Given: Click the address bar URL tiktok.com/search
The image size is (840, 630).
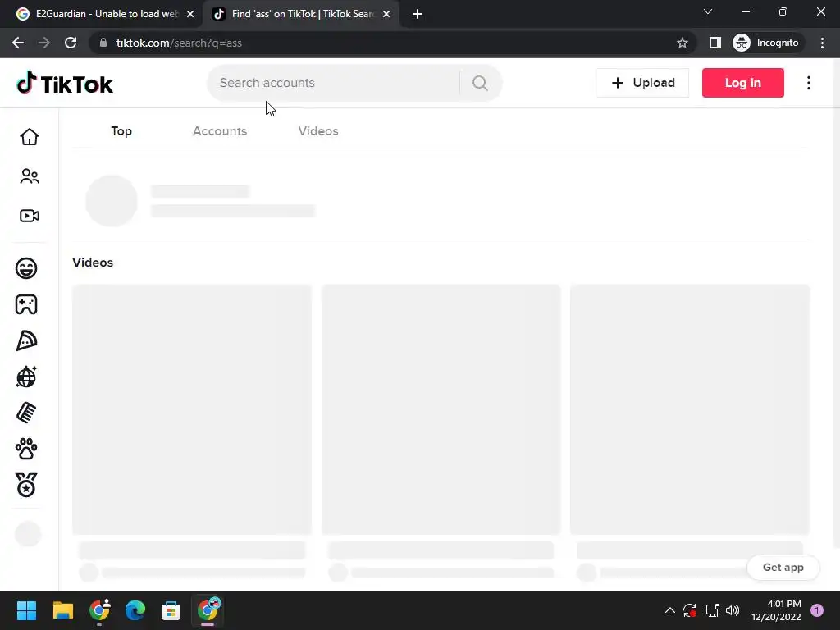Looking at the screenshot, I should click(179, 43).
